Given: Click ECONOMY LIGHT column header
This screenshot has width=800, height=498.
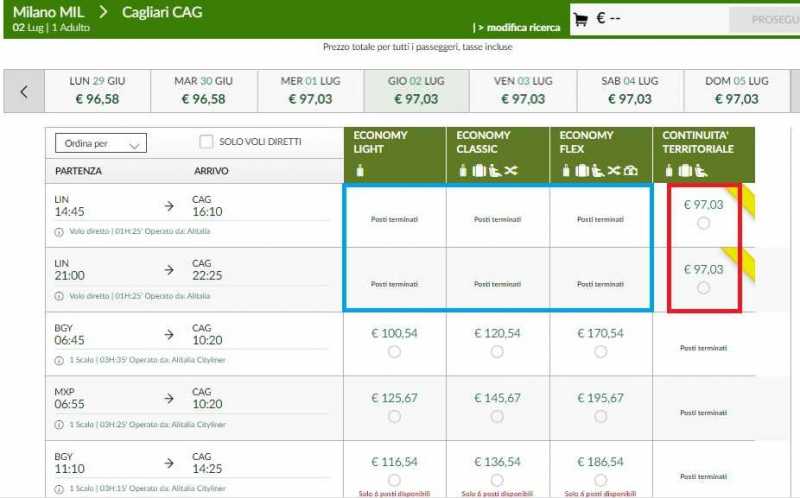Looking at the screenshot, I should click(394, 155).
